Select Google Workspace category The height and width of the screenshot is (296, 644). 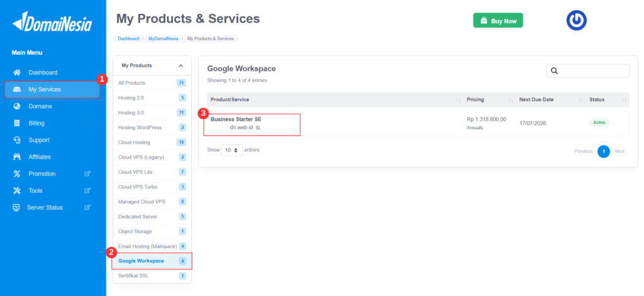coord(152,261)
